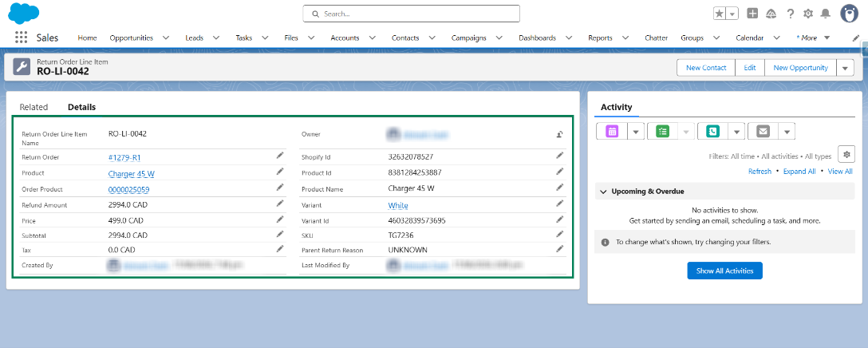Click the change owner icon
The height and width of the screenshot is (348, 868).
pyautogui.click(x=560, y=134)
